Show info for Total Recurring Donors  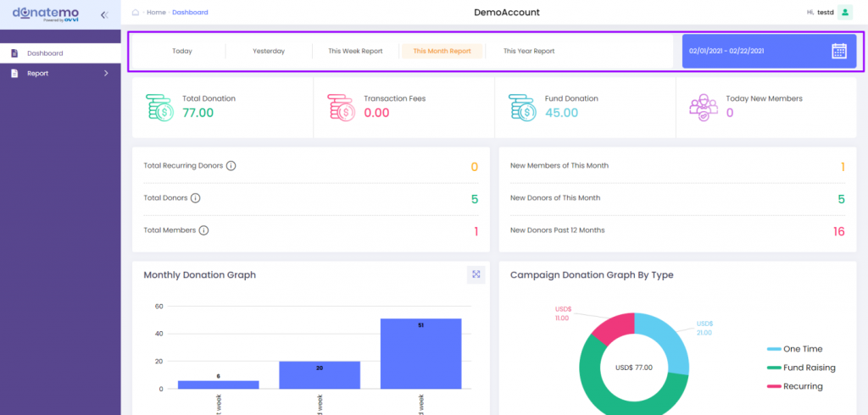pyautogui.click(x=231, y=165)
